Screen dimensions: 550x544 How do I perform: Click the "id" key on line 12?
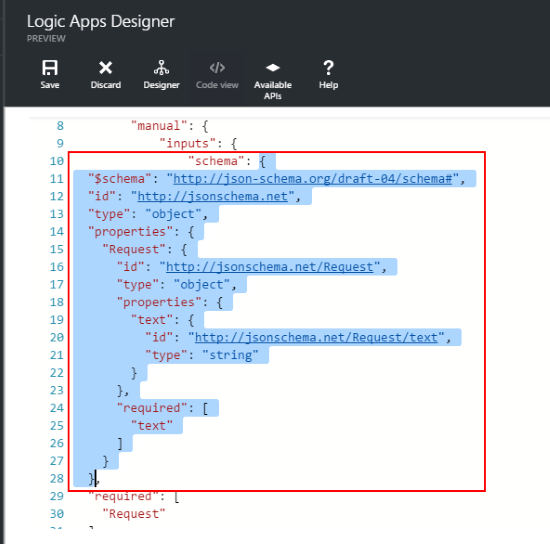[102, 196]
